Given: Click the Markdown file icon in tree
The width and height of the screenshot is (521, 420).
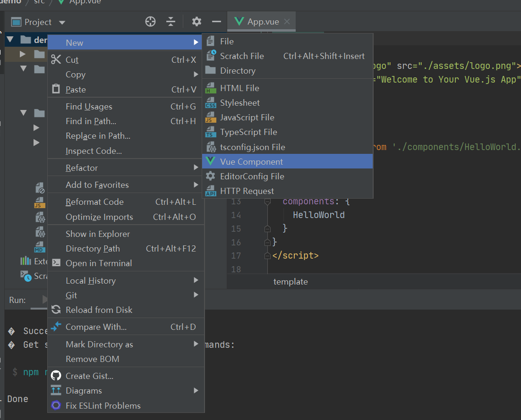Looking at the screenshot, I should (40, 247).
